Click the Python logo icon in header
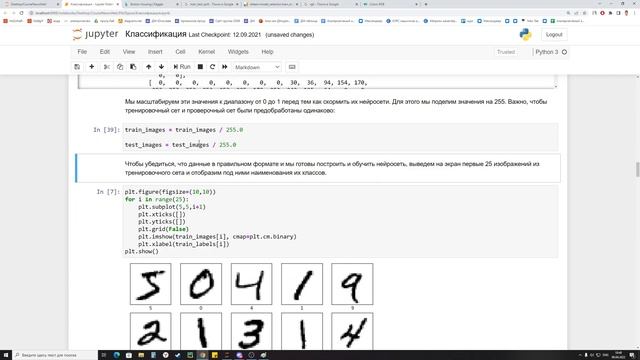Screen dimensions: 640x360 525,35
